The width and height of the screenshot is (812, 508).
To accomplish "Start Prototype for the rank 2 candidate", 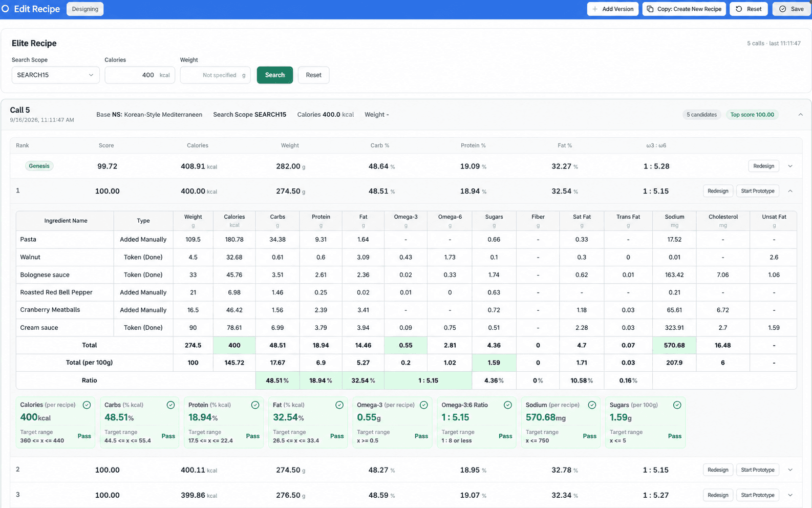I will click(758, 470).
